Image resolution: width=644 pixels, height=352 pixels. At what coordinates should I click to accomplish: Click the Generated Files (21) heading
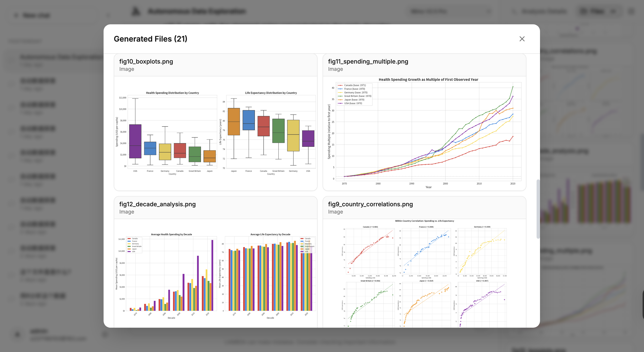click(x=150, y=39)
